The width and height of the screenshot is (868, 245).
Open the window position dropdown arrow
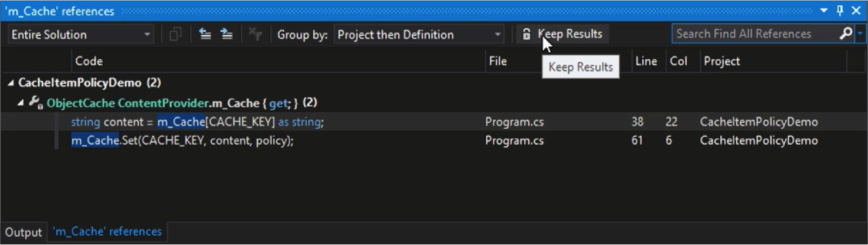click(x=823, y=11)
